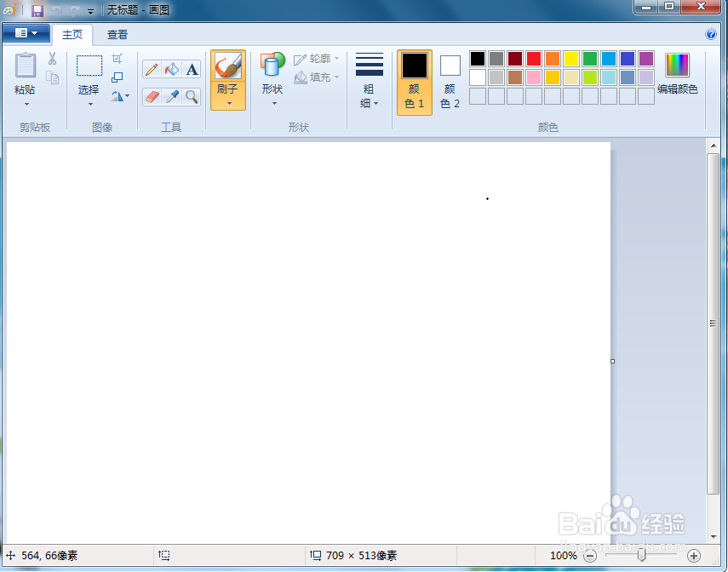Image resolution: width=728 pixels, height=572 pixels.
Task: Click the 编辑颜色 edit colors label
Action: (x=678, y=89)
